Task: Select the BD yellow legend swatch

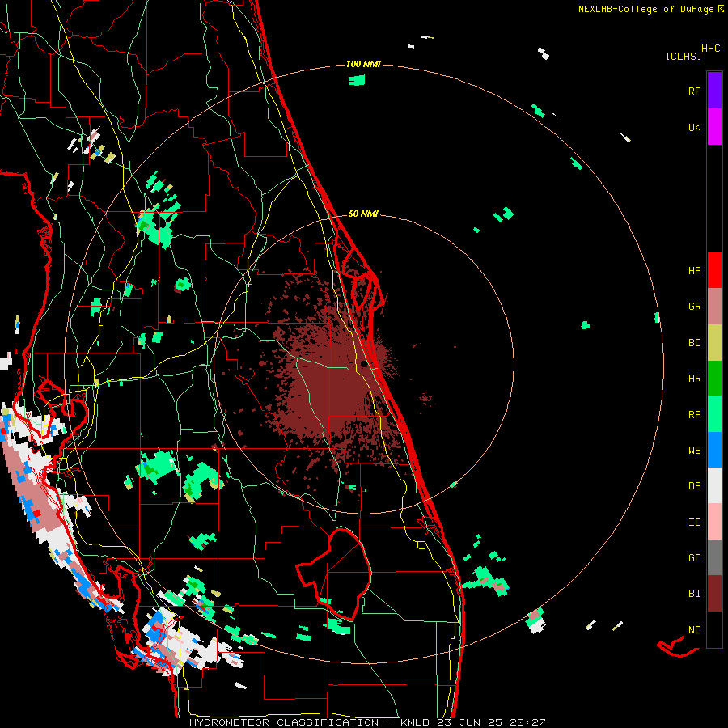Action: click(x=714, y=342)
